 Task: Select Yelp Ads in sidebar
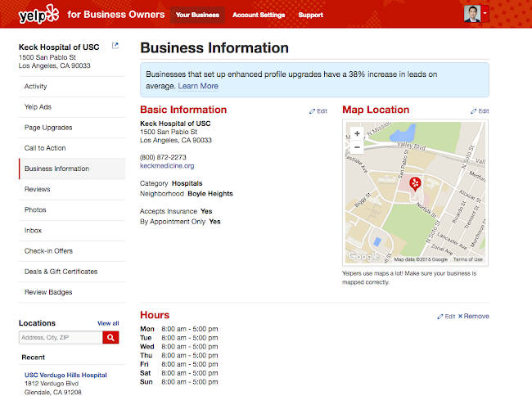click(72, 107)
